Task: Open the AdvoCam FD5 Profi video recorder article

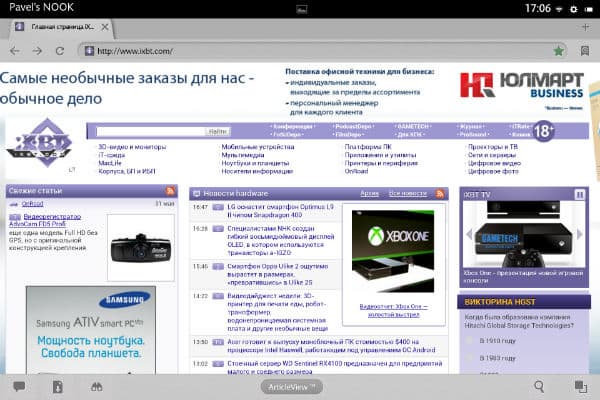Action: point(45,220)
